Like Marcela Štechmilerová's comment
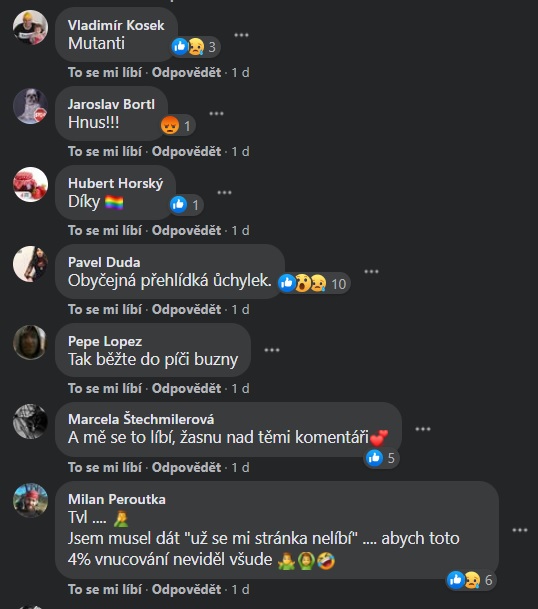 point(105,467)
